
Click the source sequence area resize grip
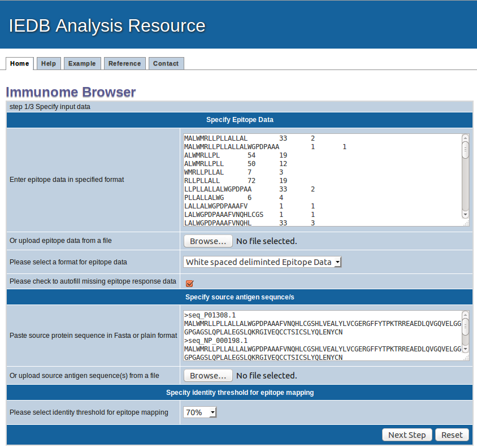point(466,358)
